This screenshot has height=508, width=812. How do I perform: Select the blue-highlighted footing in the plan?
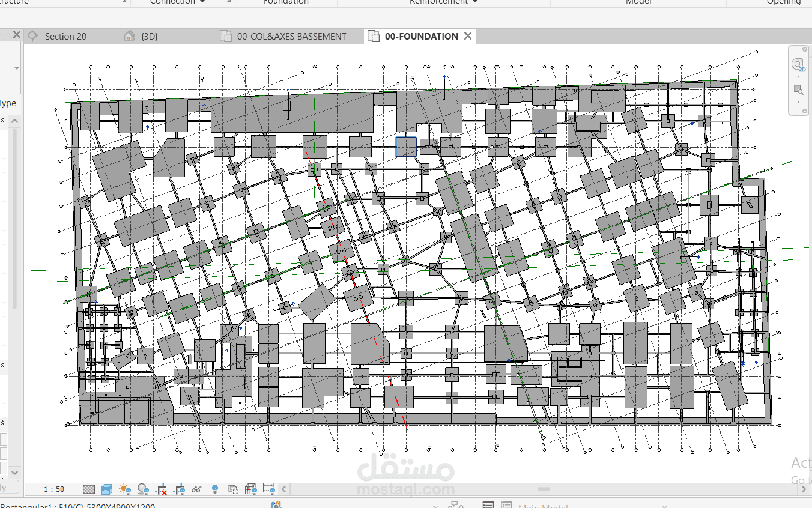point(406,147)
